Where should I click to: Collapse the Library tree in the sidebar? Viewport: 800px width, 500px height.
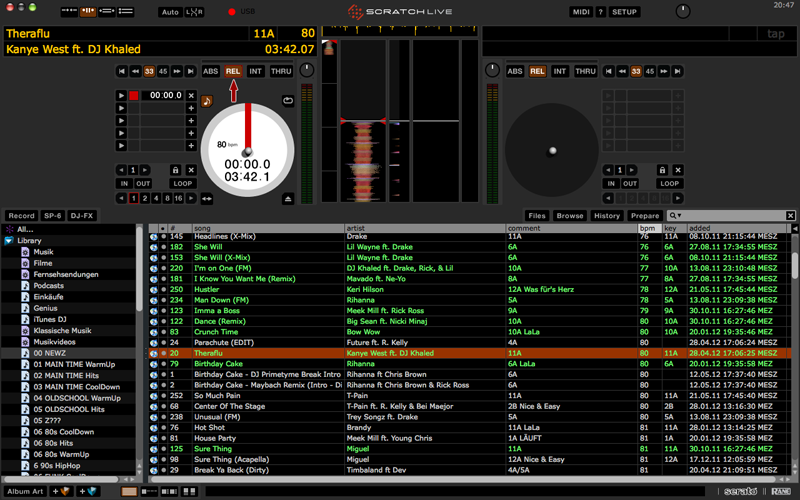[9, 241]
